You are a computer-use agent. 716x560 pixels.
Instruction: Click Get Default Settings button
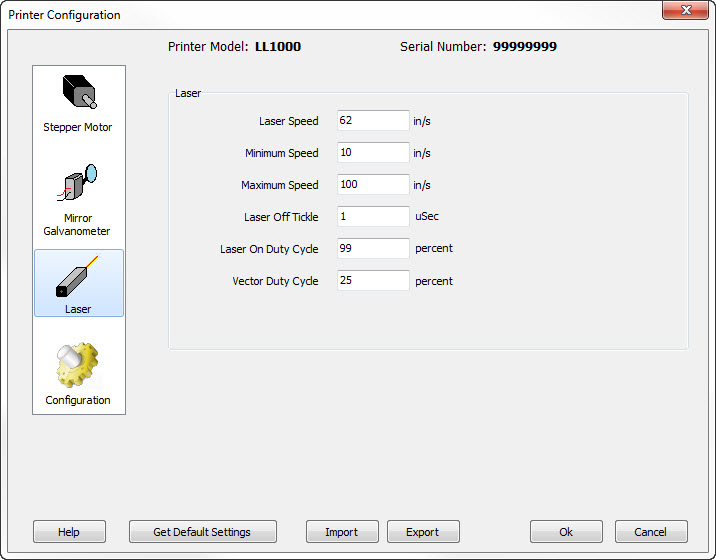(202, 532)
